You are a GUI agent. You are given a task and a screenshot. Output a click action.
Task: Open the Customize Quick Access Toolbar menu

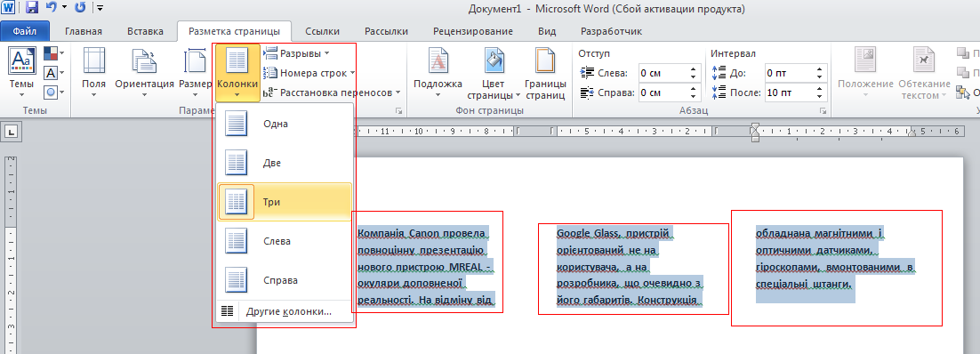(100, 9)
